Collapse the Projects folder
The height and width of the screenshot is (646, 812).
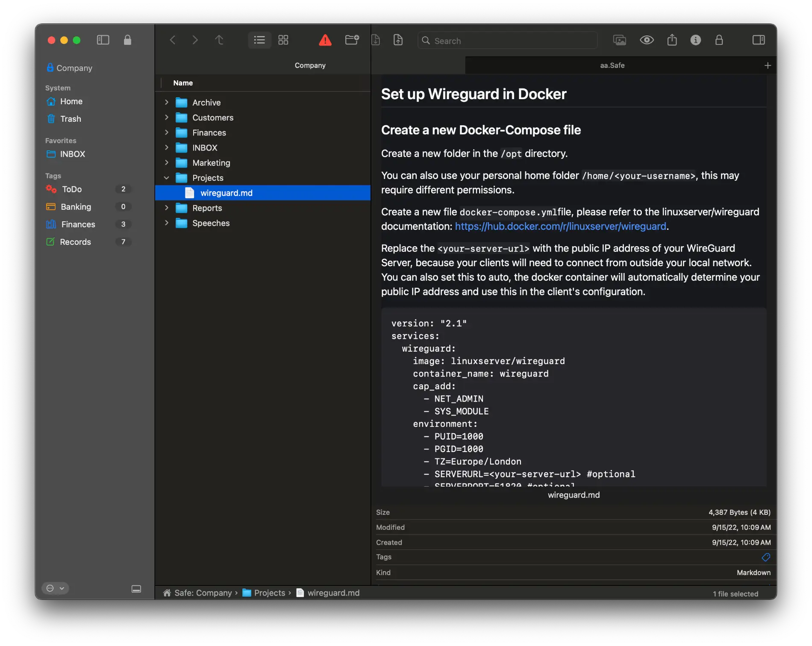tap(167, 178)
